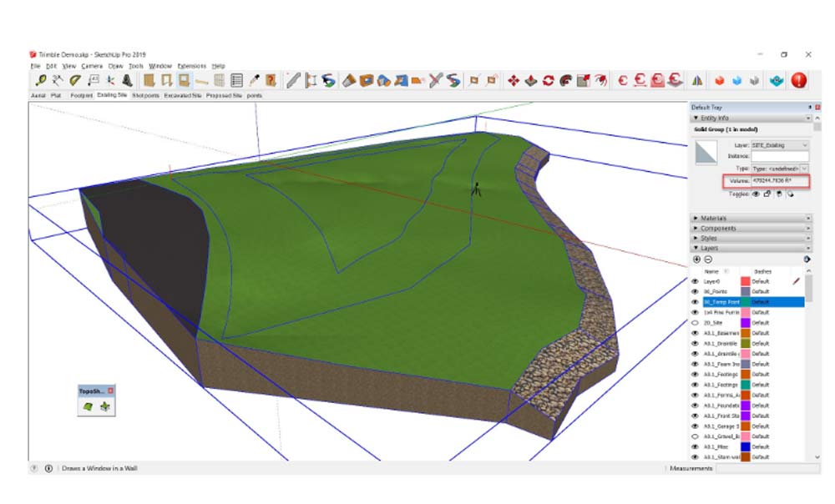Screen dimensions: 835x504
Task: Click the Add Layer plus icon
Action: pyautogui.click(x=696, y=260)
